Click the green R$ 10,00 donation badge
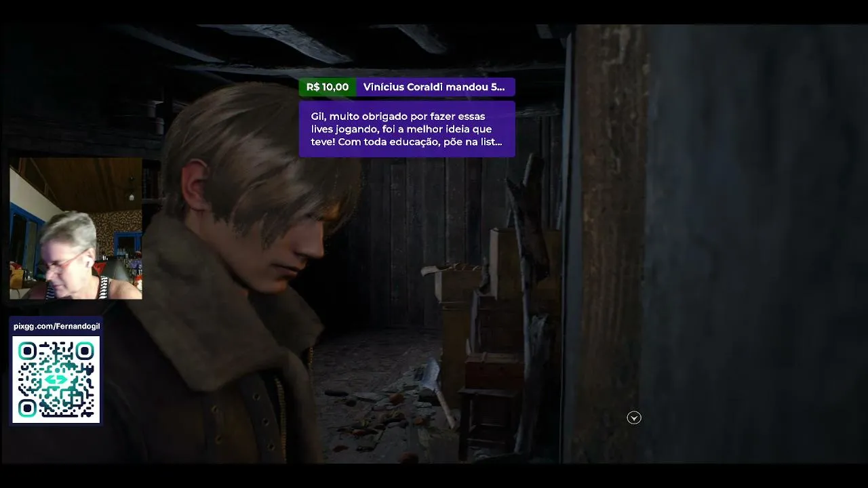Image resolution: width=868 pixels, height=488 pixels. (328, 87)
